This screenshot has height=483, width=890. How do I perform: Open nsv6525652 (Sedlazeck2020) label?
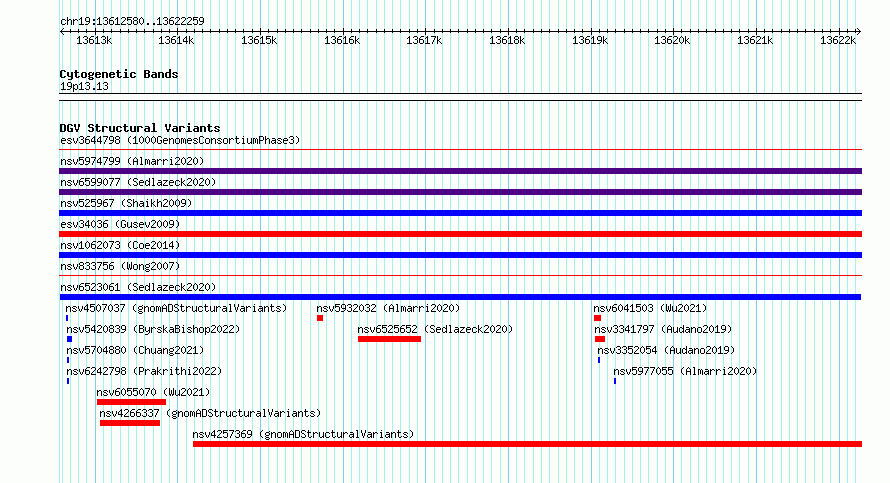(x=435, y=329)
